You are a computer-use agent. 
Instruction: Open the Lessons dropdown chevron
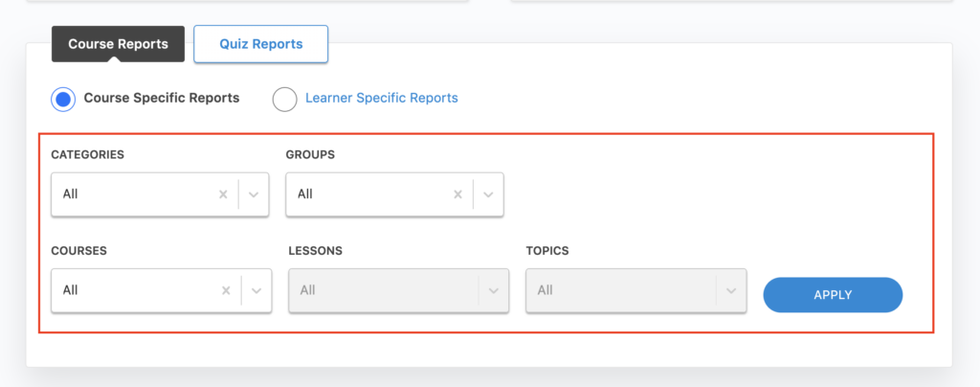pyautogui.click(x=494, y=290)
